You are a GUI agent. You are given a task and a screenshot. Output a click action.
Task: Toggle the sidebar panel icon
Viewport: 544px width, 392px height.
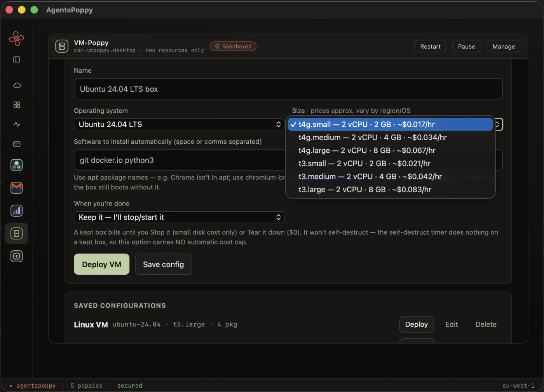16,59
